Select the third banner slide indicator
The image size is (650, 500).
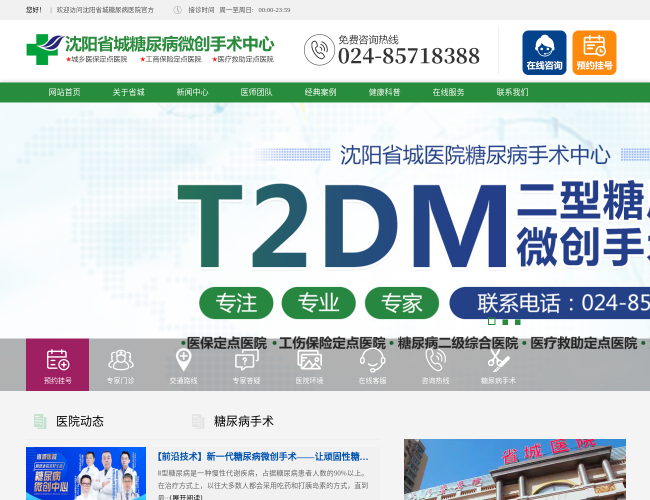(x=517, y=322)
